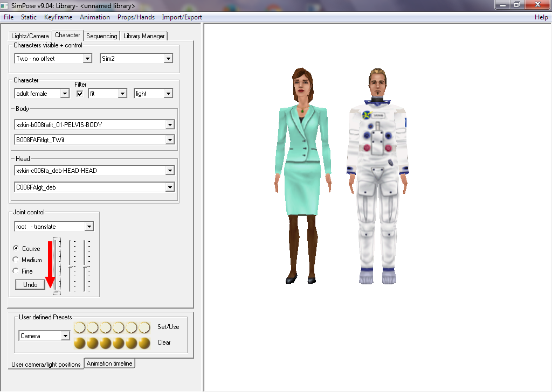Open the 'adult female' character dropdown
This screenshot has height=392, width=552.
[x=65, y=94]
